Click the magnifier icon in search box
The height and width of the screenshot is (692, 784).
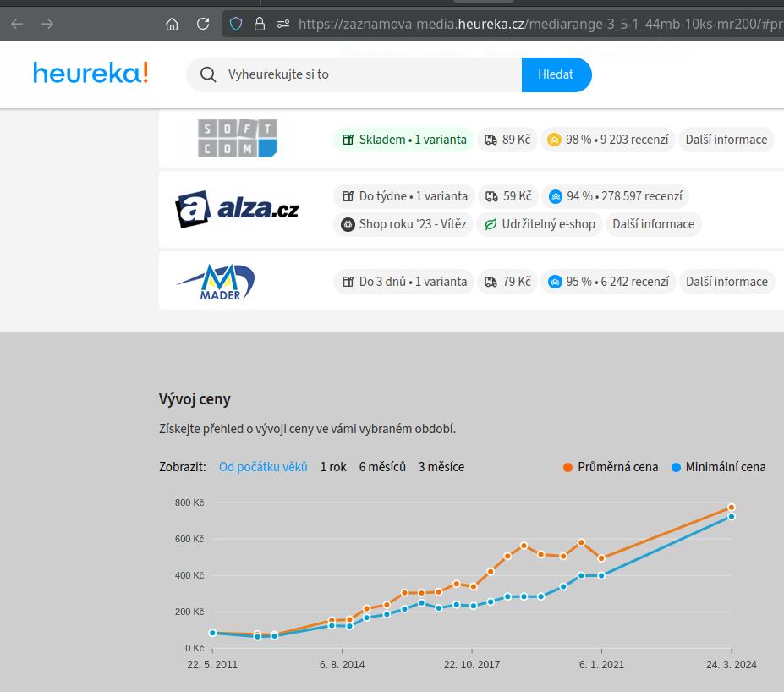[x=208, y=74]
